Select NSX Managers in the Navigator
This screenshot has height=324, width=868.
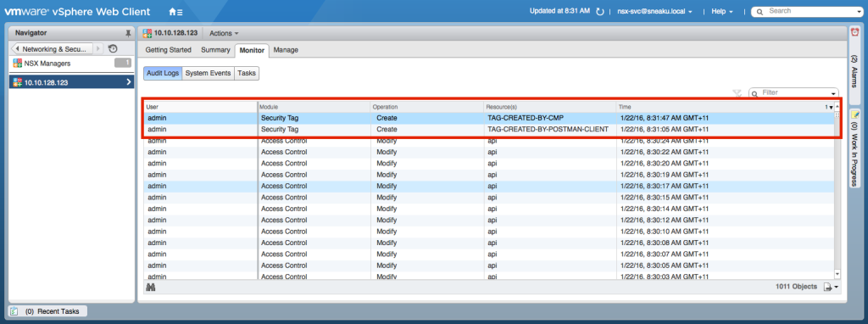click(x=72, y=63)
